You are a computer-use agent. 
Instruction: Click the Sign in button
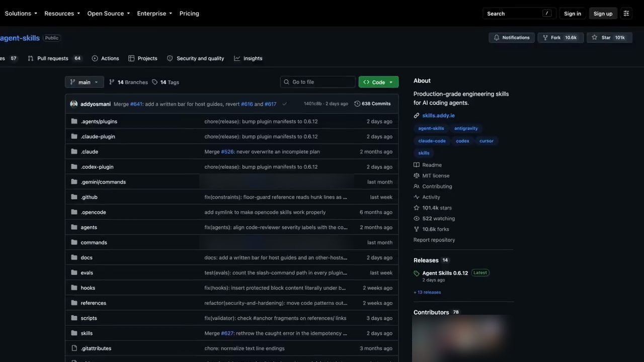(573, 14)
